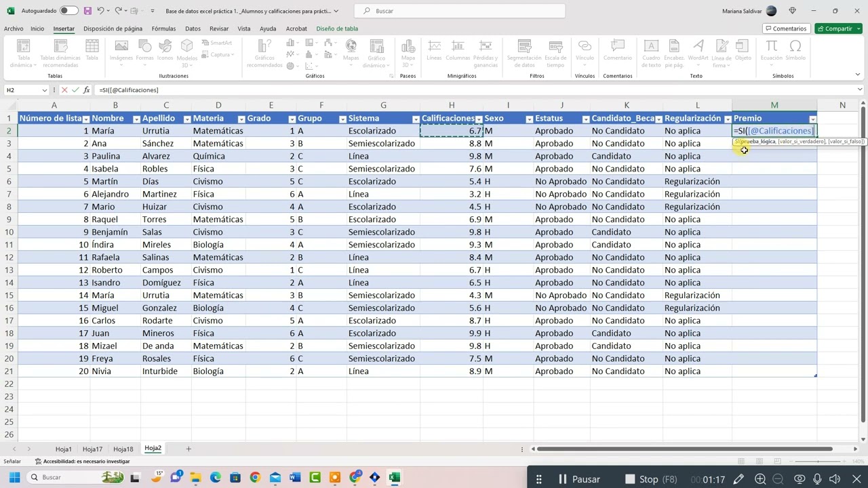Click the Símbolo omega icon

(795, 50)
